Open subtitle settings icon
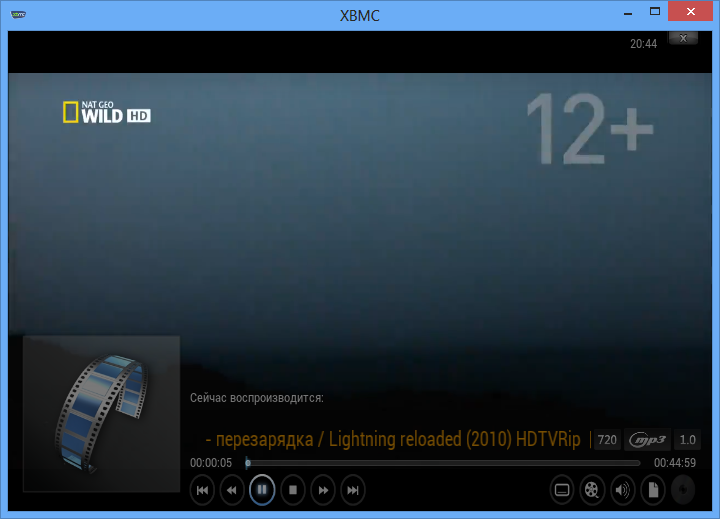720x519 pixels. pos(562,490)
